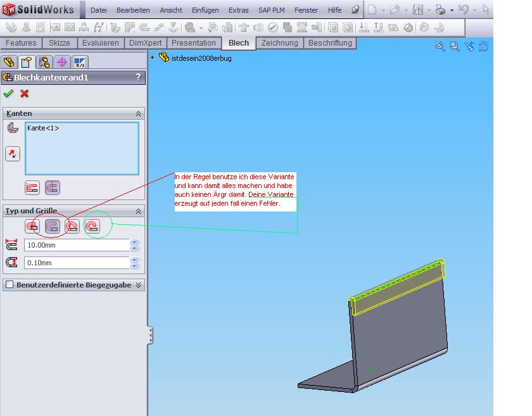Choose the open hem type
This screenshot has height=416, width=532.
[x=52, y=226]
